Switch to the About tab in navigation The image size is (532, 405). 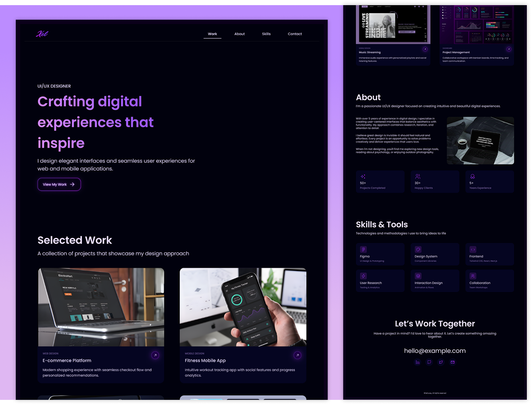pos(239,34)
